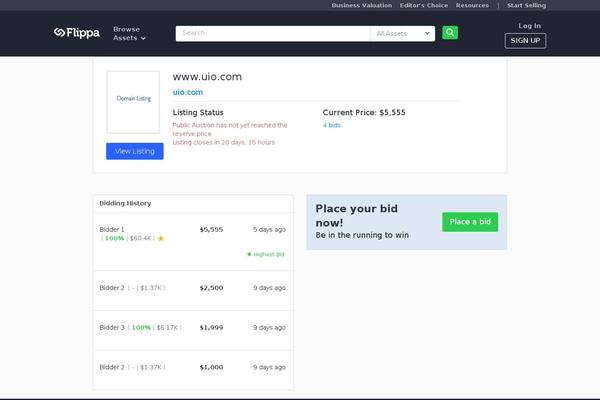
Task: Focus the Search input field
Action: pyautogui.click(x=272, y=34)
